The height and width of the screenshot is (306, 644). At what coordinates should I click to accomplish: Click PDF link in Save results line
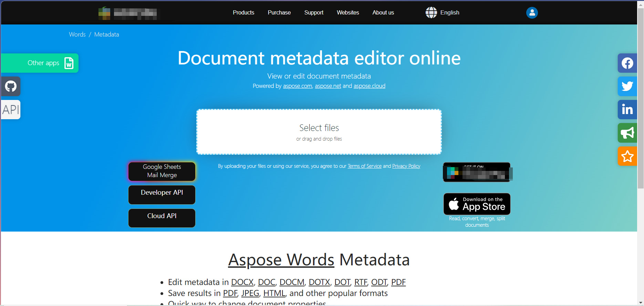[x=230, y=293]
